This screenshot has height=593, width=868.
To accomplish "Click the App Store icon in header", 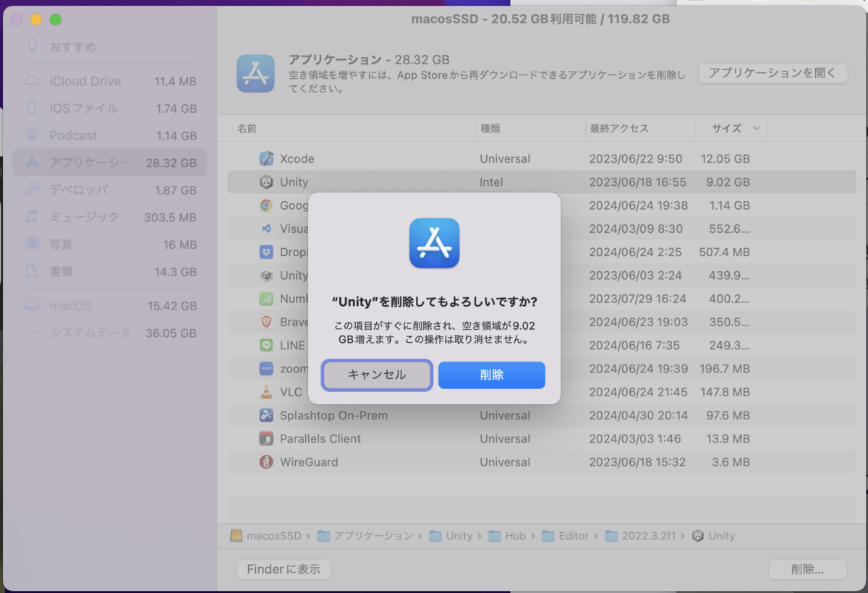I will 255,74.
